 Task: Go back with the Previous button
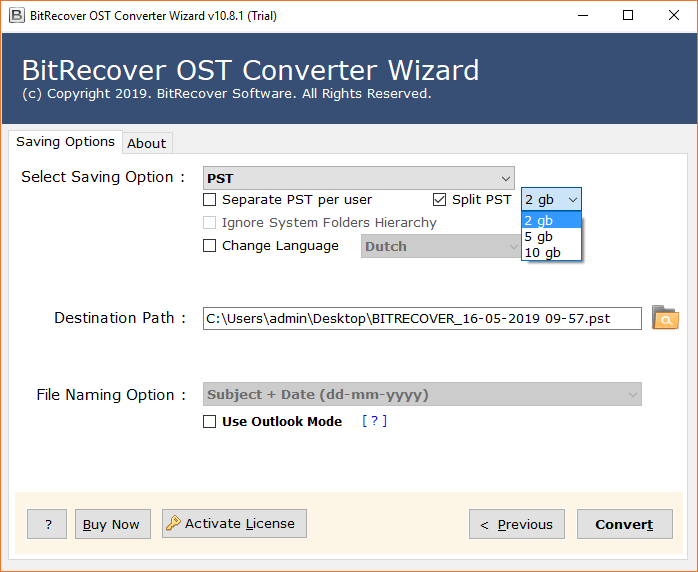tap(516, 524)
